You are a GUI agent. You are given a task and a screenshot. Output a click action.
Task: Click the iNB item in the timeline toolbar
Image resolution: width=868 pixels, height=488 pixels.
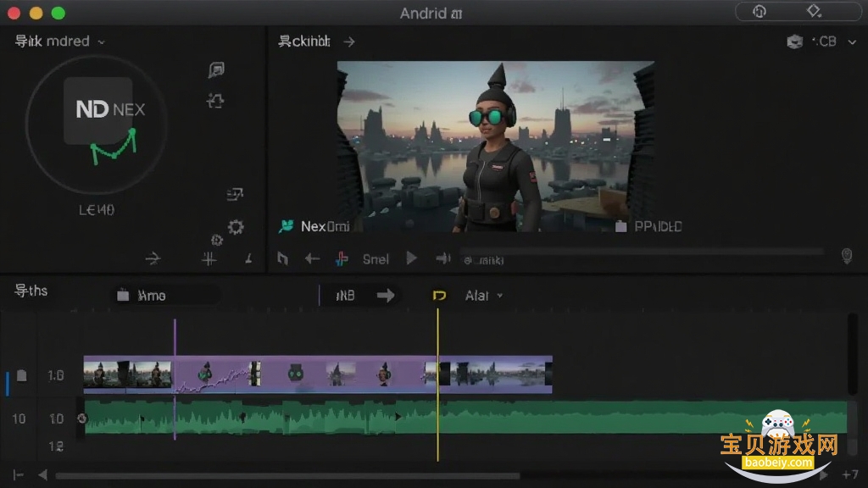(345, 296)
